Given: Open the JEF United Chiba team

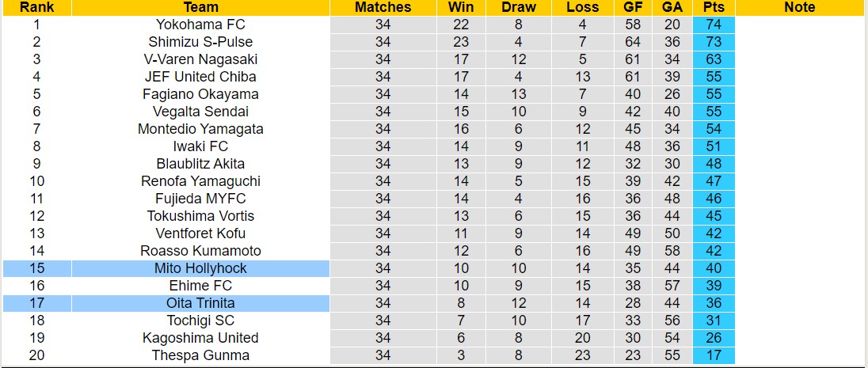Looking at the screenshot, I should pos(200,77).
